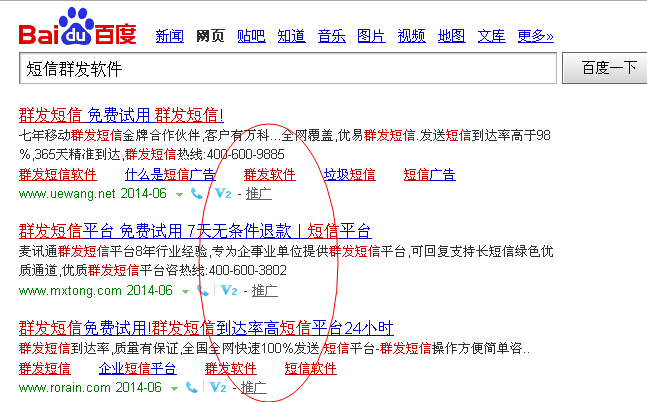Open the 地图 tab
This screenshot has height=402, width=647.
(x=451, y=36)
